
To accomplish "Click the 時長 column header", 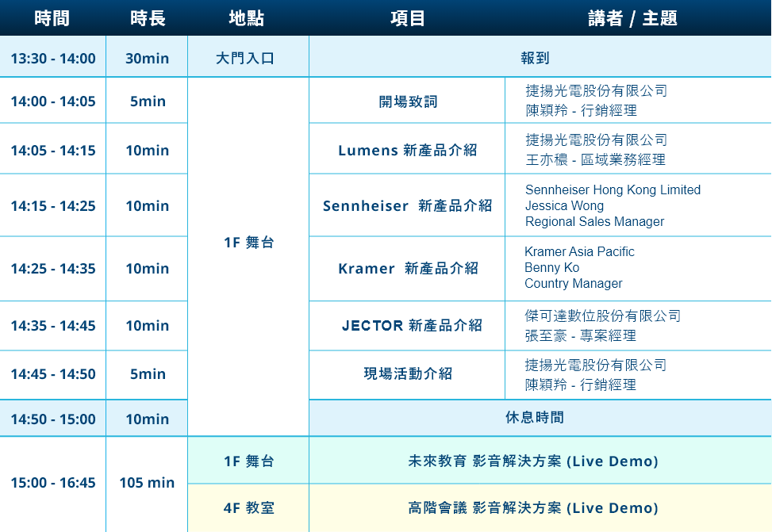I will [148, 18].
